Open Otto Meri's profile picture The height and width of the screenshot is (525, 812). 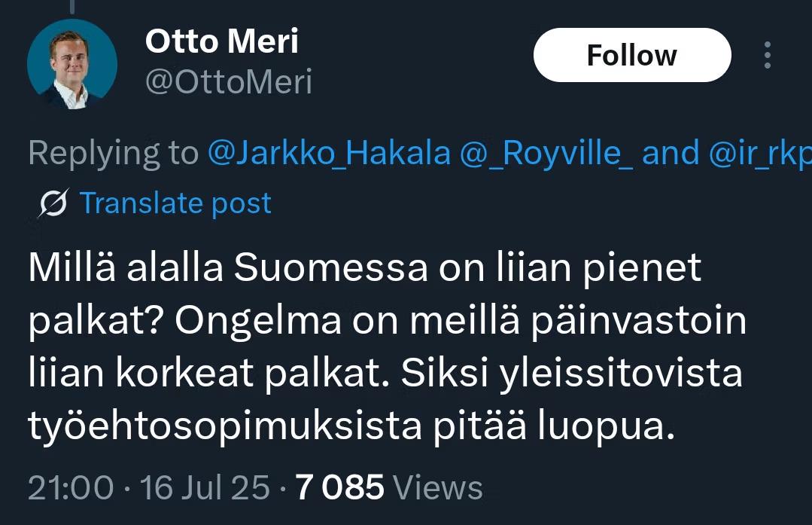(x=71, y=65)
